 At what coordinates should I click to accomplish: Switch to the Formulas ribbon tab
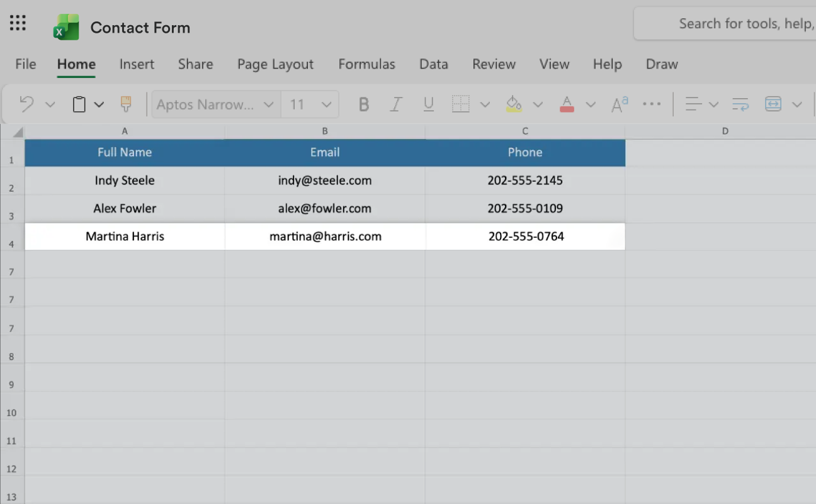click(x=367, y=64)
